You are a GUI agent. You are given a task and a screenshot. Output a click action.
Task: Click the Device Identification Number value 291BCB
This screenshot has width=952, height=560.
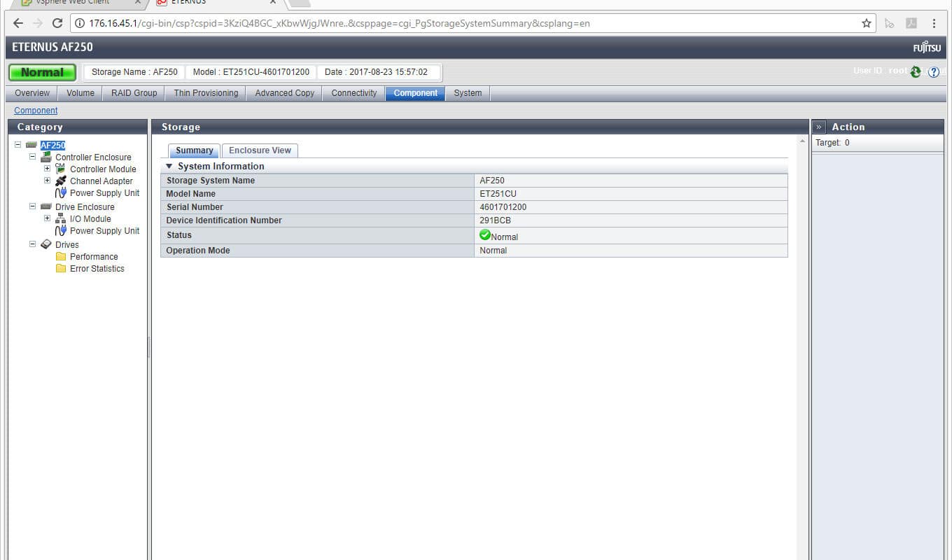(x=496, y=220)
